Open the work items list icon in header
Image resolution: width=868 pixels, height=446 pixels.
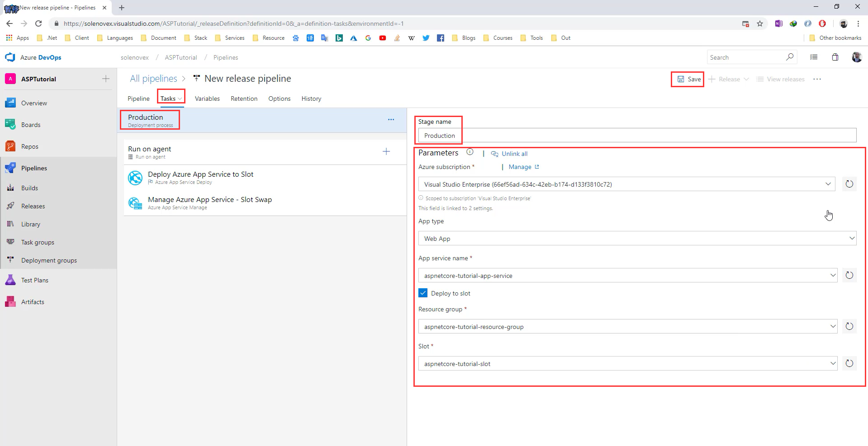tap(814, 57)
